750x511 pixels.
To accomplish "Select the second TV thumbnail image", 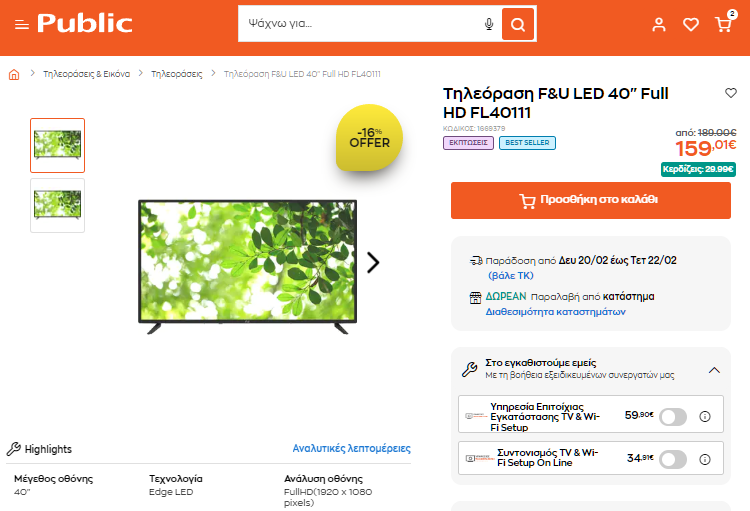I will pos(57,205).
